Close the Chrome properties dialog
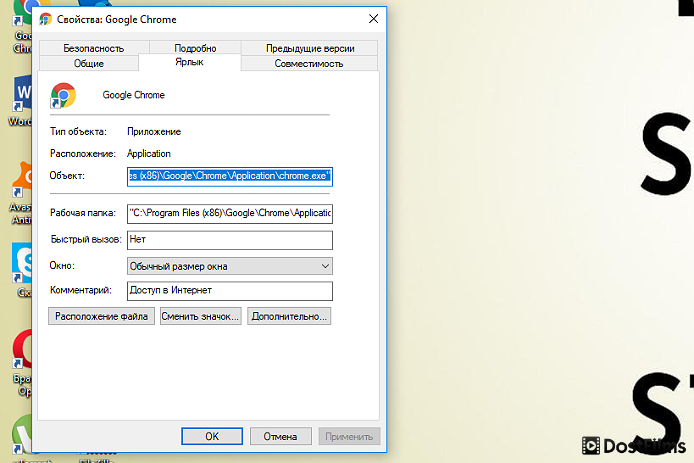The height and width of the screenshot is (463, 694). pos(374,19)
